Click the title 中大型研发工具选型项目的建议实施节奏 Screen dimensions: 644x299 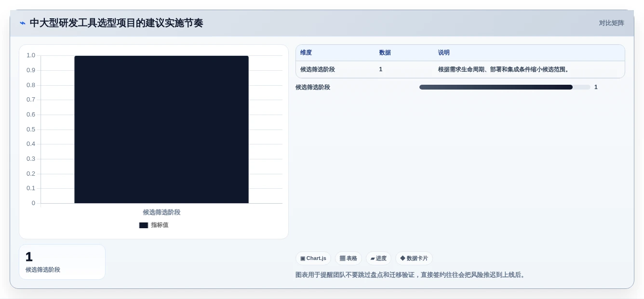pyautogui.click(x=117, y=23)
